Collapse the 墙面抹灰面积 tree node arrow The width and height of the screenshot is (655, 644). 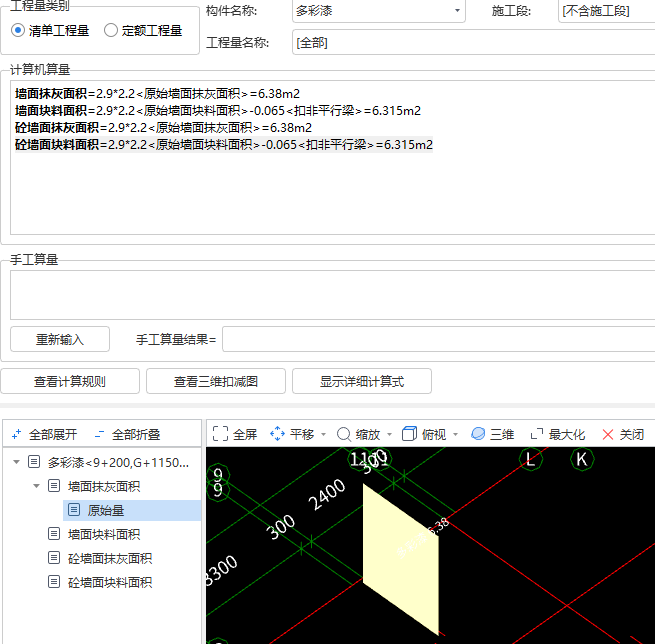(36, 486)
